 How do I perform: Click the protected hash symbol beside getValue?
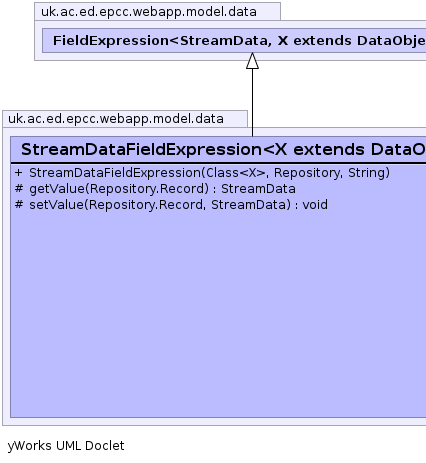(19, 188)
